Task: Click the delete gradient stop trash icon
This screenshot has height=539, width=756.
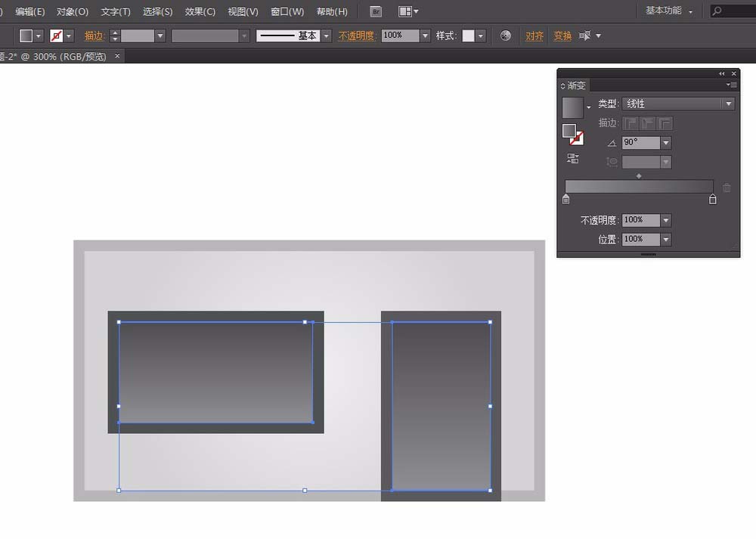Action: [x=727, y=187]
